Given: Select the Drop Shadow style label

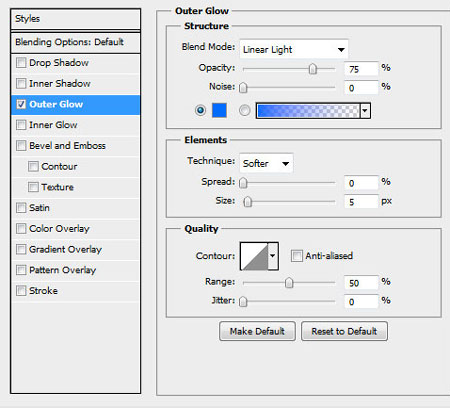Looking at the screenshot, I should (59, 63).
